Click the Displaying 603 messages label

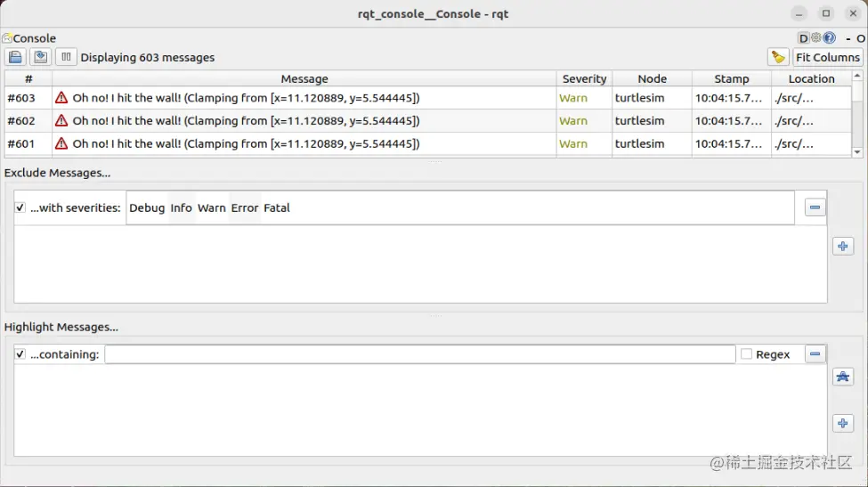pos(147,58)
